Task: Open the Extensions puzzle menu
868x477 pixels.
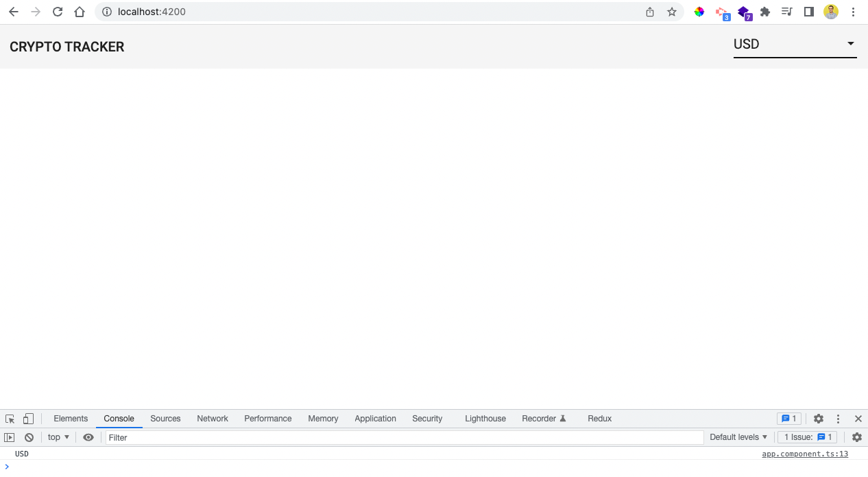Action: pos(765,12)
